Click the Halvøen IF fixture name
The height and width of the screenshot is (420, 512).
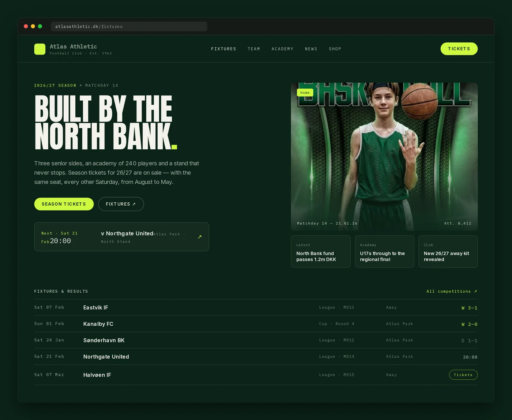click(97, 375)
